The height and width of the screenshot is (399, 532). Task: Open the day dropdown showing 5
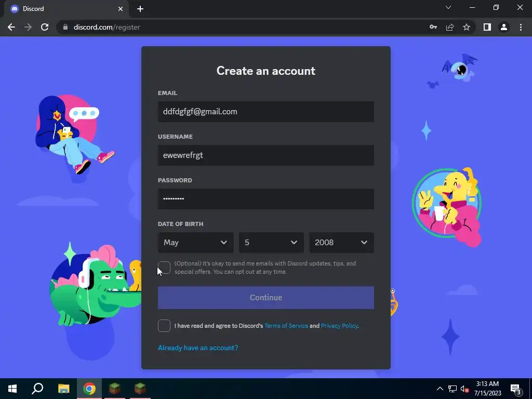[271, 242]
